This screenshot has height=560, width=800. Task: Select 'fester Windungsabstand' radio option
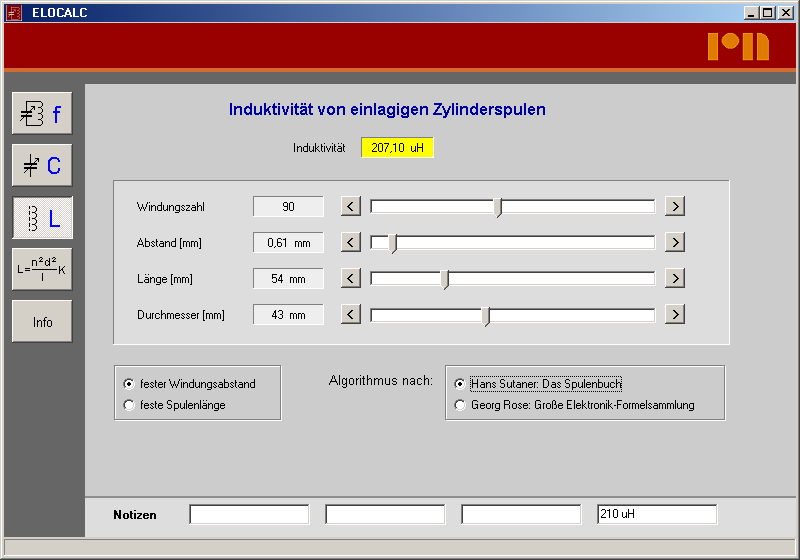tap(128, 384)
